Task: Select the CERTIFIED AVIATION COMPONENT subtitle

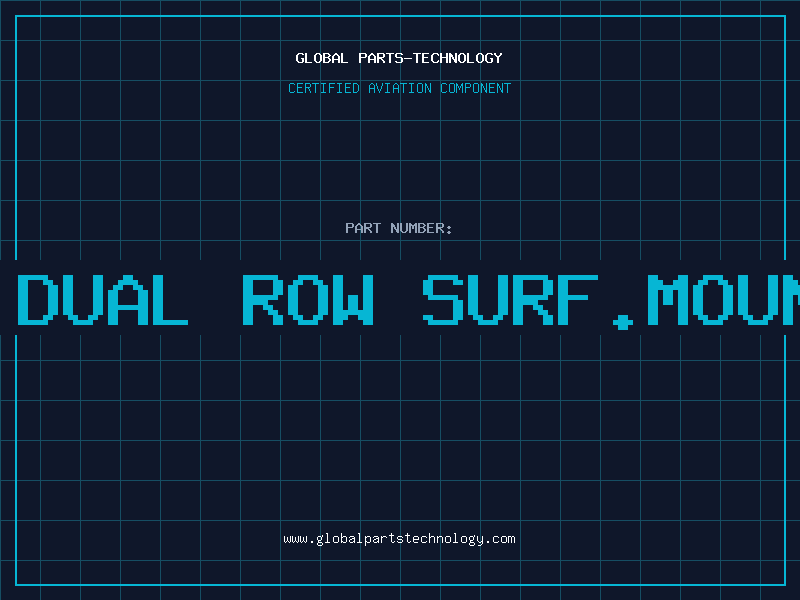Action: click(x=399, y=89)
